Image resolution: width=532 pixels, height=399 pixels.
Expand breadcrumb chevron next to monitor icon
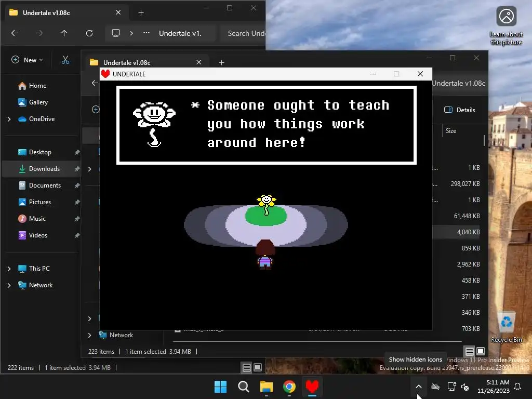tap(131, 33)
